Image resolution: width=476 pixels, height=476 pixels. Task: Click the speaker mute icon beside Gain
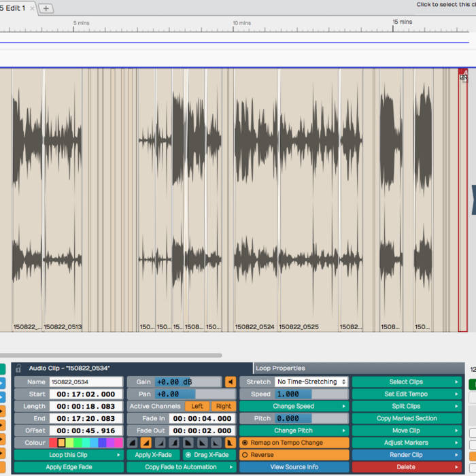click(x=231, y=382)
